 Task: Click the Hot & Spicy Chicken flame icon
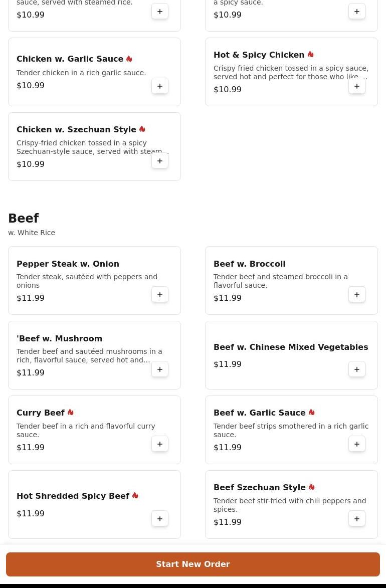tap(311, 55)
